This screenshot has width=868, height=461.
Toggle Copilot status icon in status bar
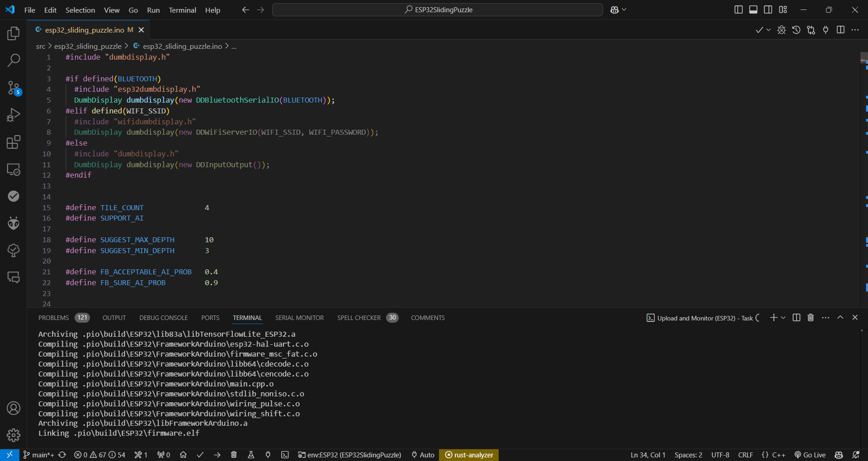(839, 455)
